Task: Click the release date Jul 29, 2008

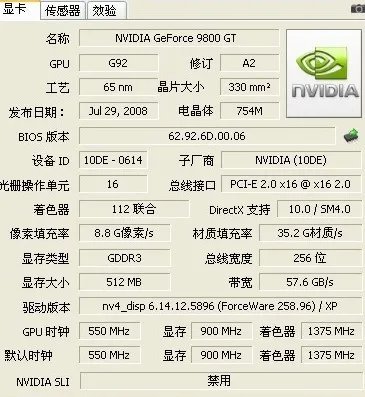Action: coord(118,111)
